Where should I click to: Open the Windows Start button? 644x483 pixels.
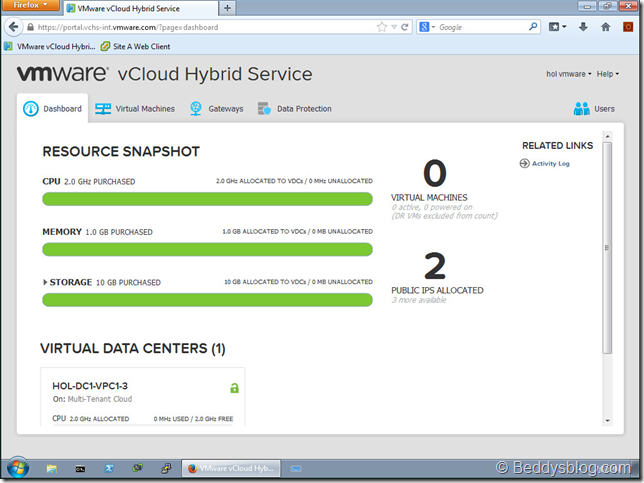(x=18, y=468)
